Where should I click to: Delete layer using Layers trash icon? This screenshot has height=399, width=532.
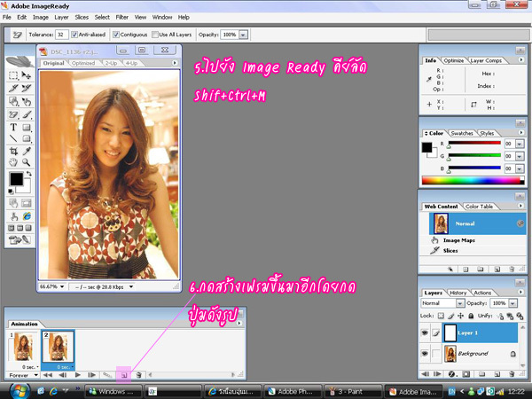pyautogui.click(x=512, y=374)
